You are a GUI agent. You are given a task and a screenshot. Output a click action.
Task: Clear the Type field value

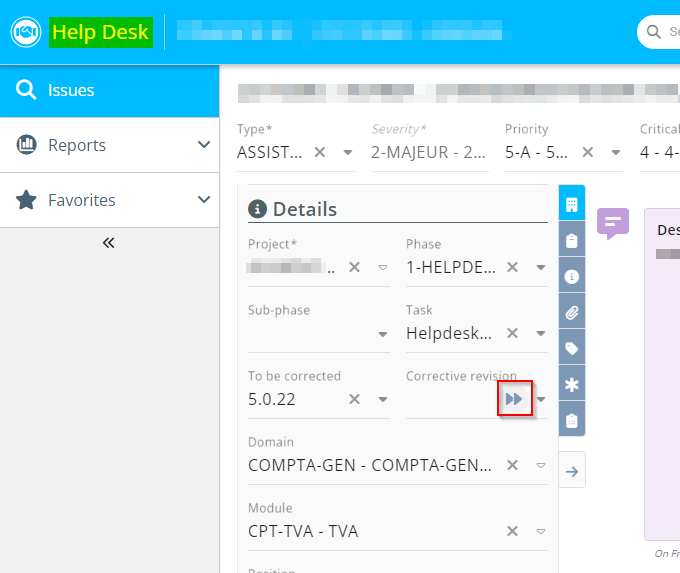(320, 153)
